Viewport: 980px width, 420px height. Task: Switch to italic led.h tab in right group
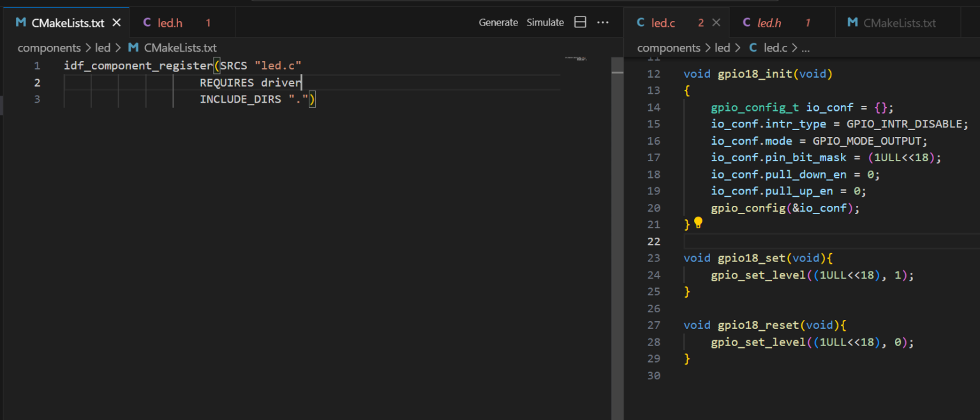click(769, 23)
